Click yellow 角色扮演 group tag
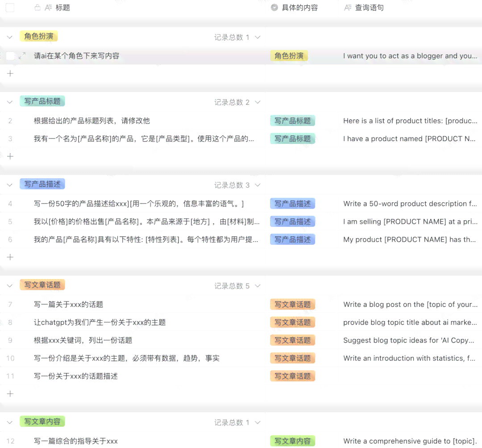This screenshot has height=448, width=482. pyautogui.click(x=39, y=36)
